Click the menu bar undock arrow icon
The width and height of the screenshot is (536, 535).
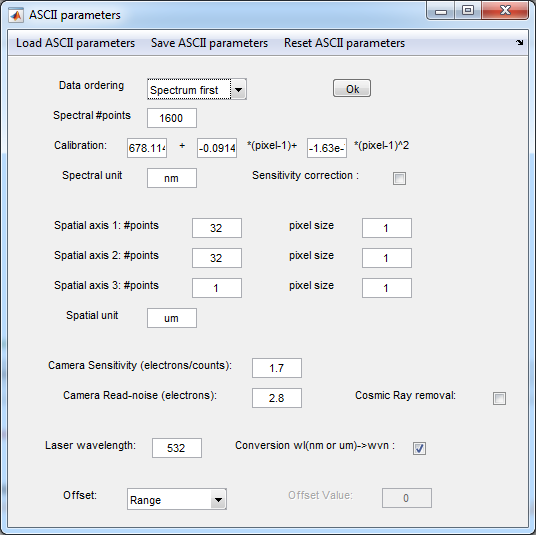pyautogui.click(x=519, y=43)
